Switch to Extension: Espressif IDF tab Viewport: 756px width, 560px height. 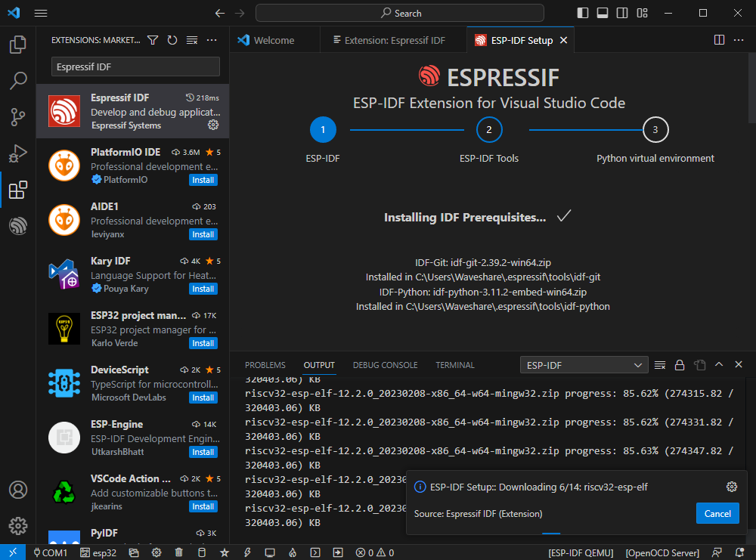click(394, 41)
